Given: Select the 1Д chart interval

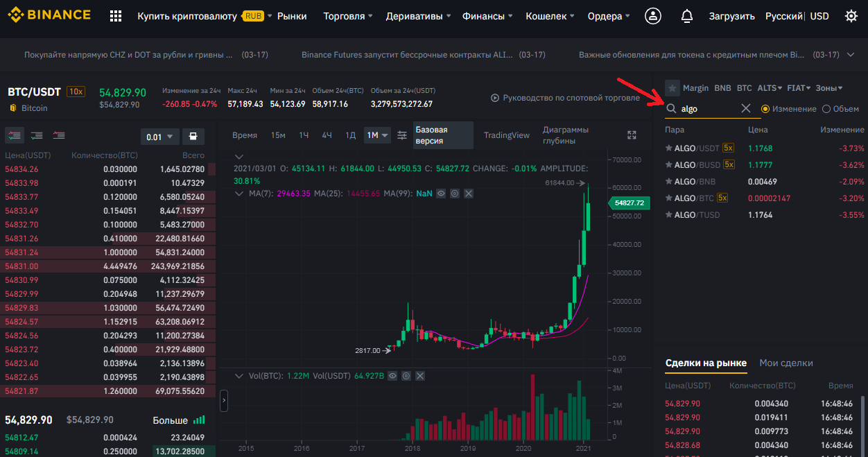Looking at the screenshot, I should click(x=351, y=135).
